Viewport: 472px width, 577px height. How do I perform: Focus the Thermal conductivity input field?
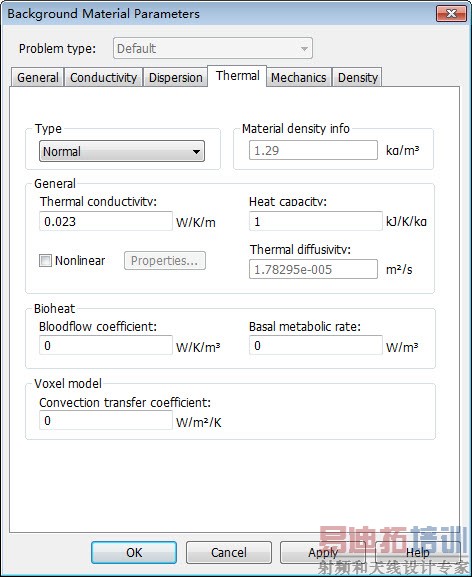[x=106, y=221]
